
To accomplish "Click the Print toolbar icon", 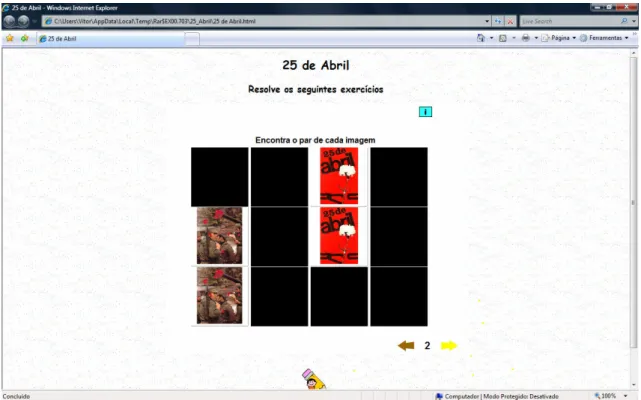I will coord(526,38).
